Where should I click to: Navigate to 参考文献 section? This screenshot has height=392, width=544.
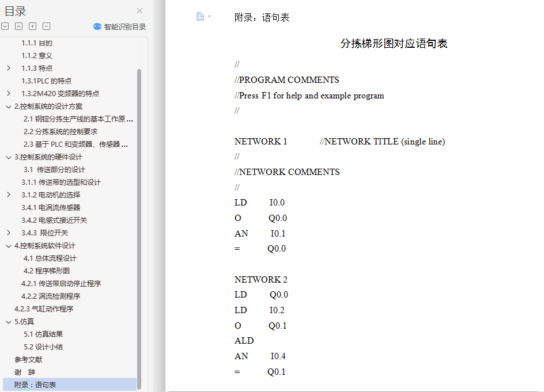tap(28, 359)
